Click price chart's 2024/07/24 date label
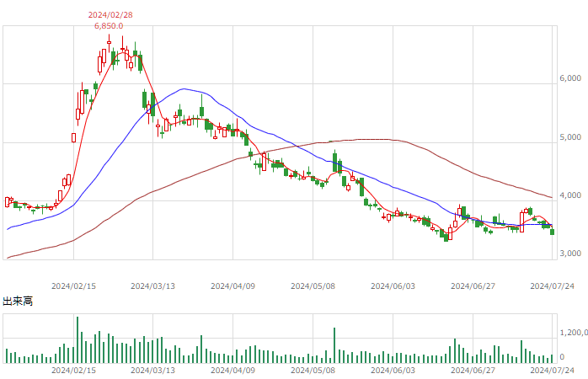Screen dimensions: 588x379 (552, 286)
